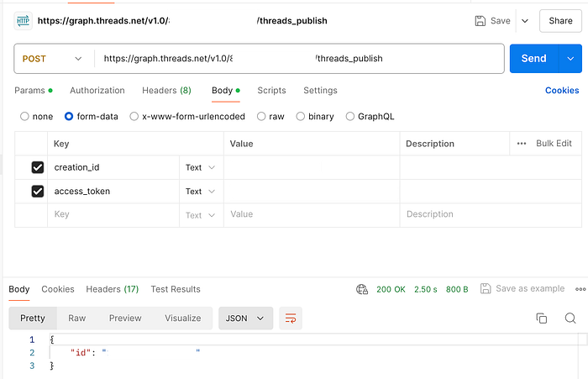This screenshot has height=379, width=588.
Task: Select the Preview view tab
Action: 125,318
